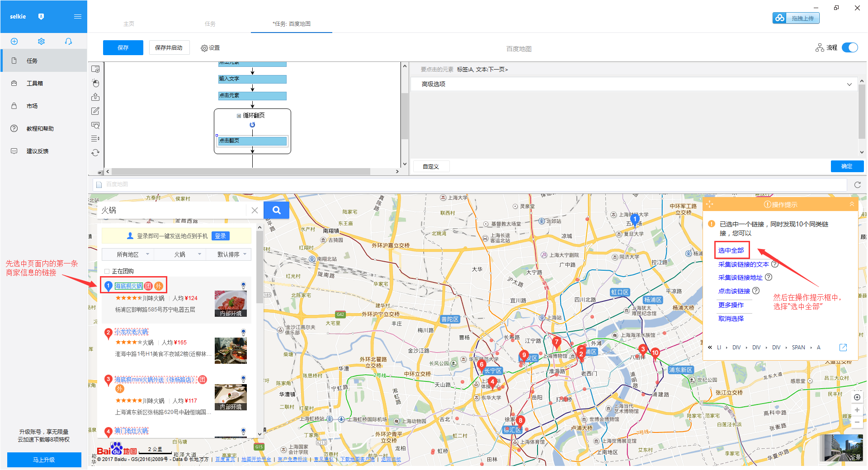The height and width of the screenshot is (470, 868).
Task: Select the 输入文字 step in the flow
Action: (x=252, y=79)
